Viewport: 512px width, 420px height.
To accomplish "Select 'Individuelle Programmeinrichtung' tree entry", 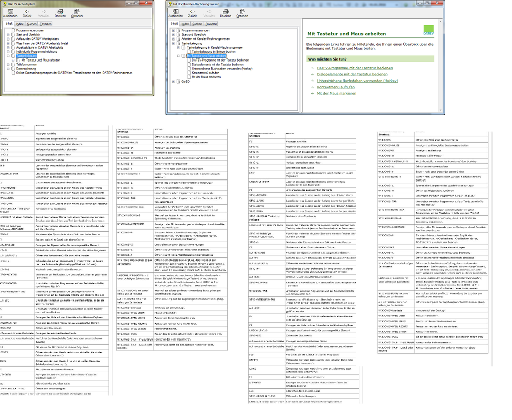I will (36, 52).
